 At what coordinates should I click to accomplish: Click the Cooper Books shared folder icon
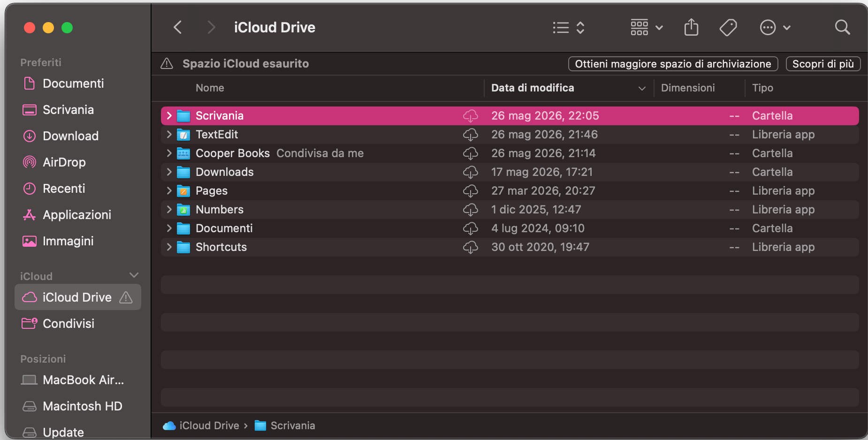[183, 153]
